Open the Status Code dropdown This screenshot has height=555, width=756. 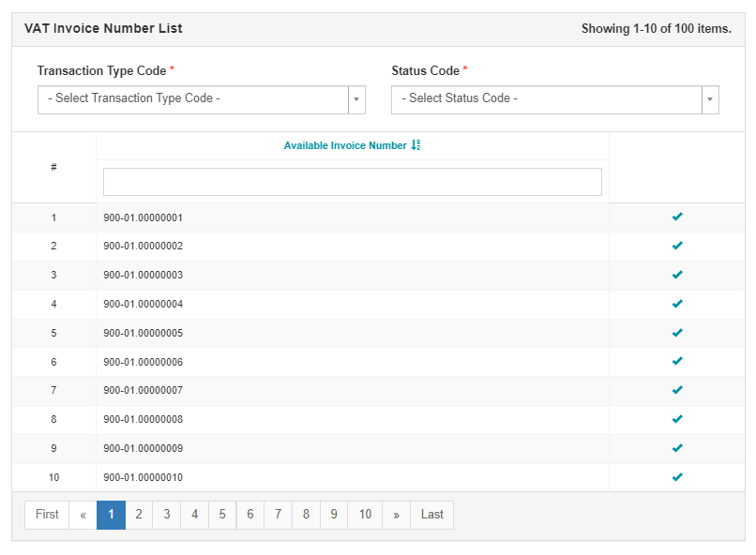(546, 99)
